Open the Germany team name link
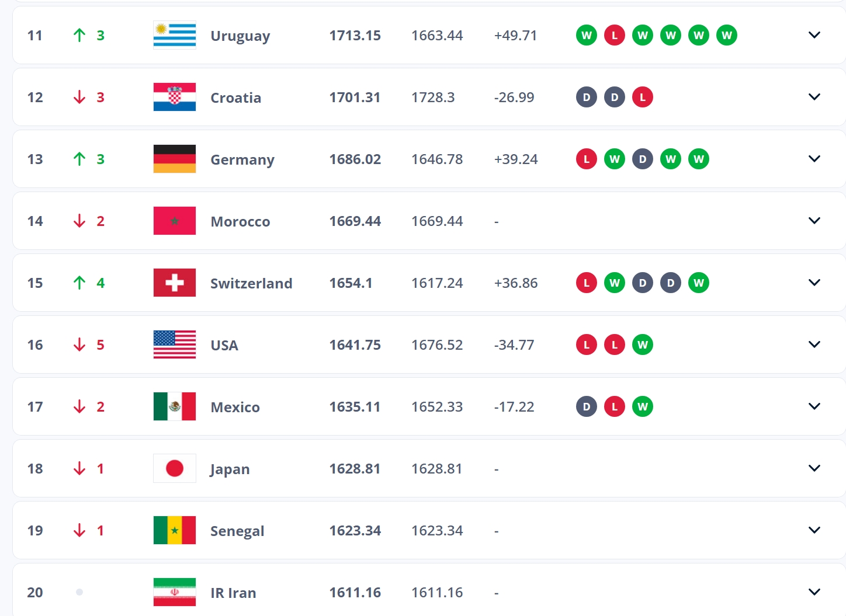The width and height of the screenshot is (846, 616). (242, 159)
